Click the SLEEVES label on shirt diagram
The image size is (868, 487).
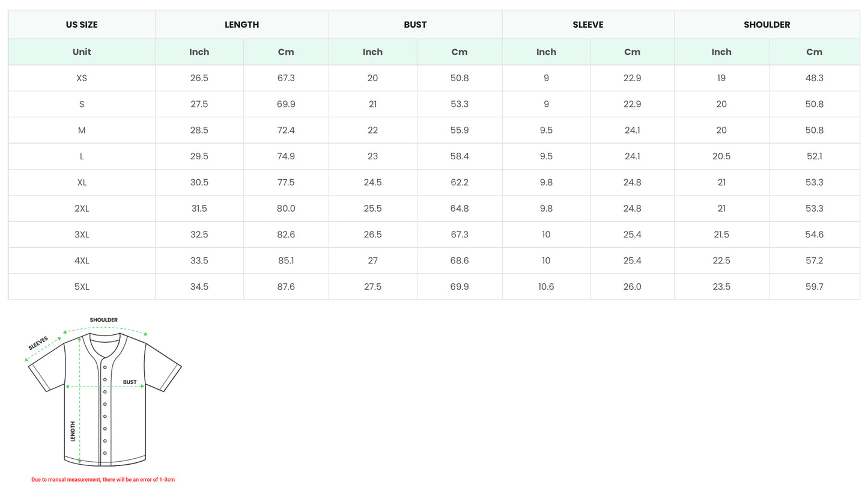coord(38,343)
